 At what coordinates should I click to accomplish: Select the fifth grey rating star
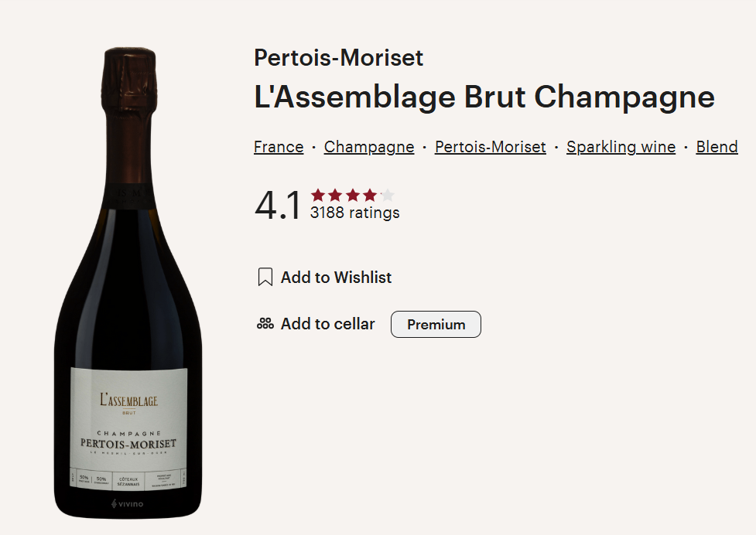click(x=387, y=195)
